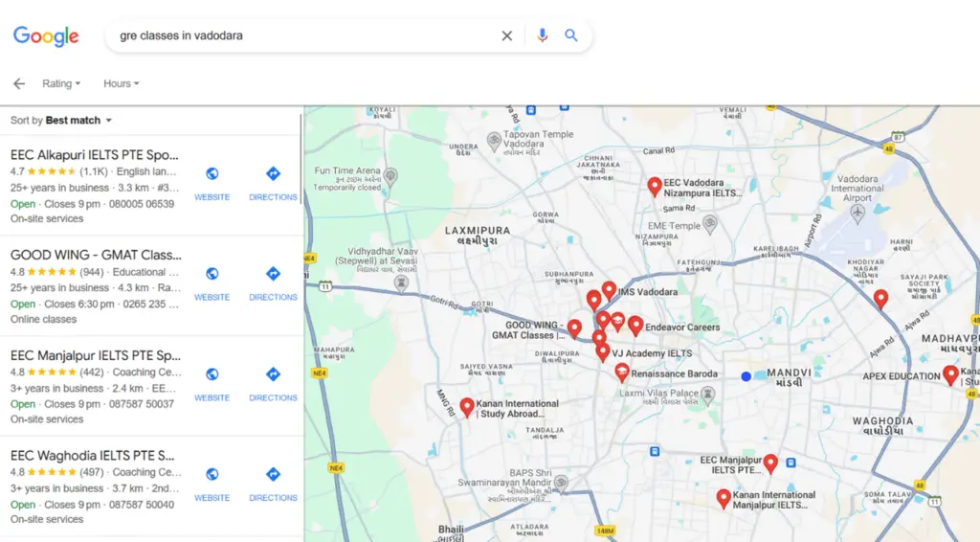Image resolution: width=980 pixels, height=542 pixels.
Task: Click the Vidhyadhar Vaav Stepwell marker
Action: (x=401, y=283)
